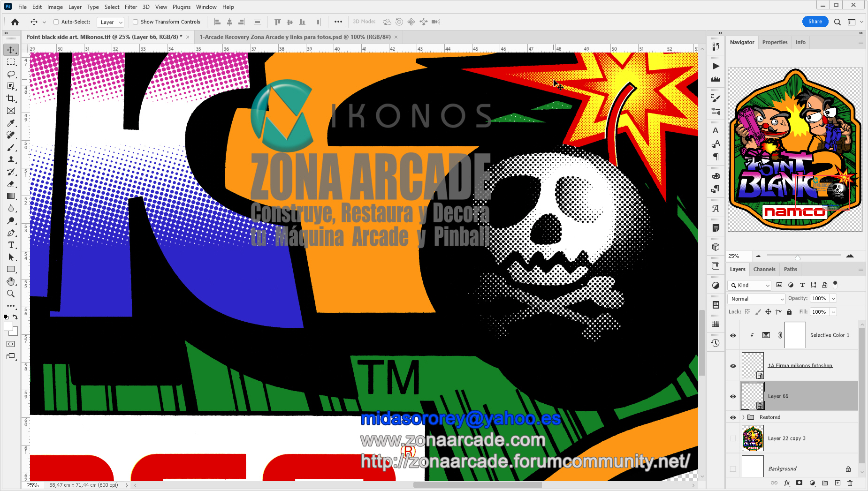Enable Show Transform Controls
Viewport: 868px width, 491px height.
[135, 22]
